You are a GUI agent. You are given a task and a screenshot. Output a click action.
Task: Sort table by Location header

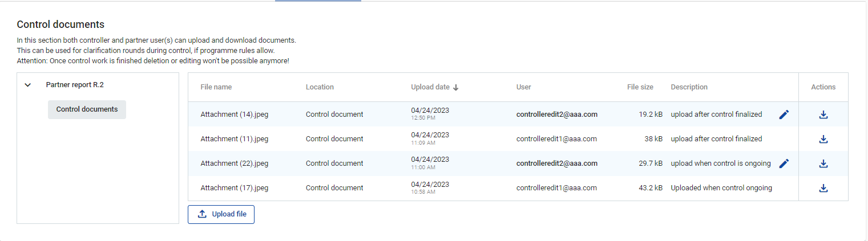320,87
